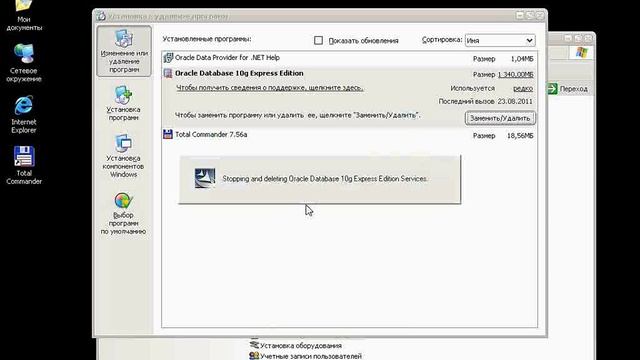The height and width of the screenshot is (360, 640).
Task: Launch Total Commander desktop shortcut
Action: coord(24,165)
